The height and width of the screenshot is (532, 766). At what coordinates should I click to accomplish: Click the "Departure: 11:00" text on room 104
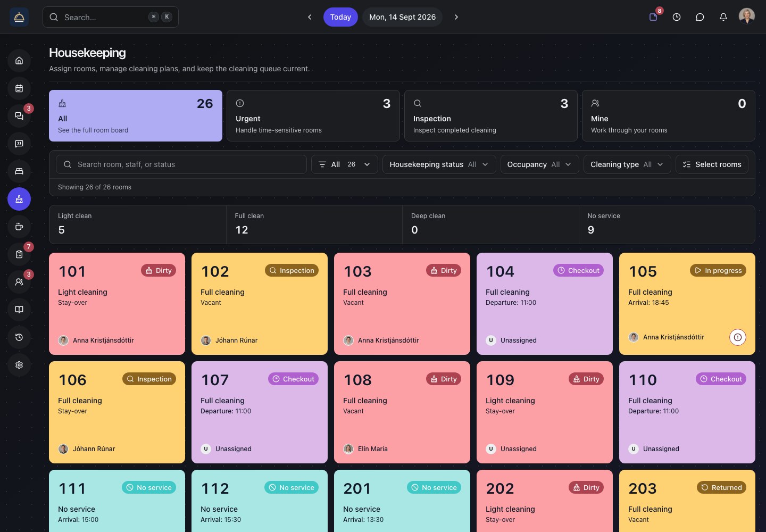[511, 303]
